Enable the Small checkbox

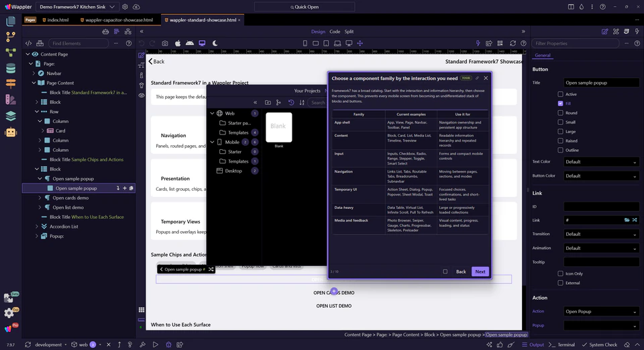[x=560, y=122]
